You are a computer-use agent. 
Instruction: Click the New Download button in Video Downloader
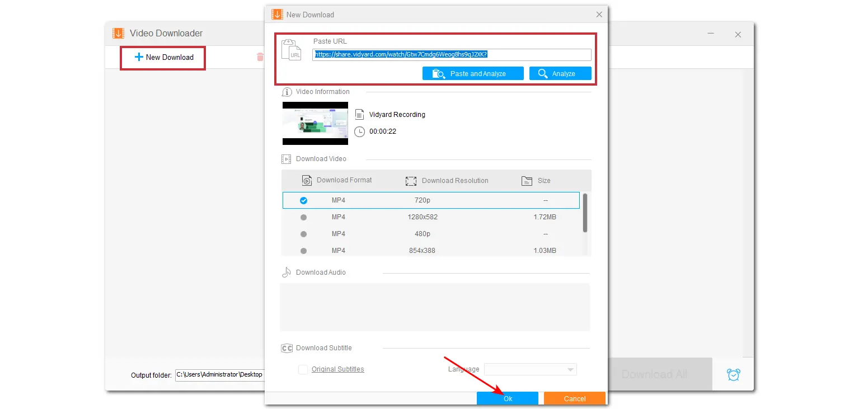[x=163, y=57]
